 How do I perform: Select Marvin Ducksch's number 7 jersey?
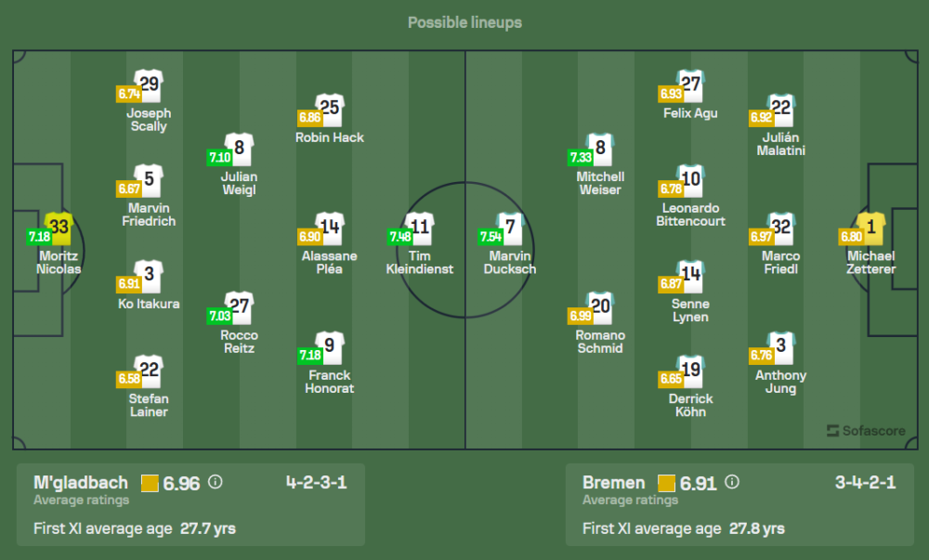pyautogui.click(x=510, y=228)
